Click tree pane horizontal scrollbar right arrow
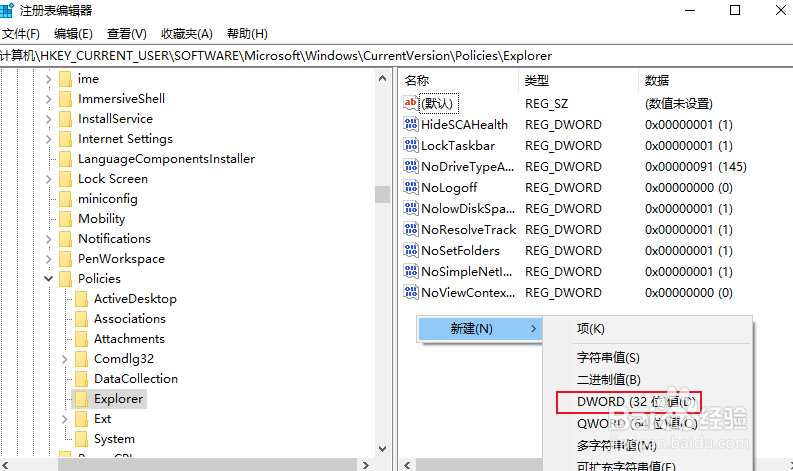This screenshot has width=793, height=471. (366, 465)
